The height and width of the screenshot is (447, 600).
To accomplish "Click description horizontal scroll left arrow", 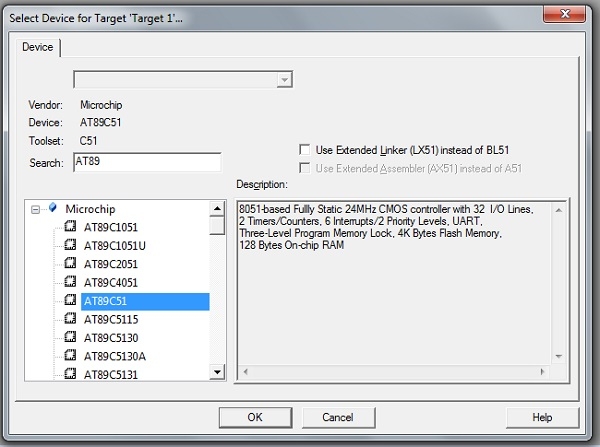I will pos(246,371).
